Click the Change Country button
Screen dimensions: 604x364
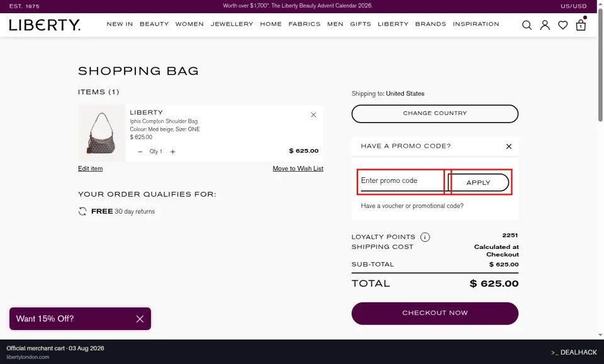435,114
